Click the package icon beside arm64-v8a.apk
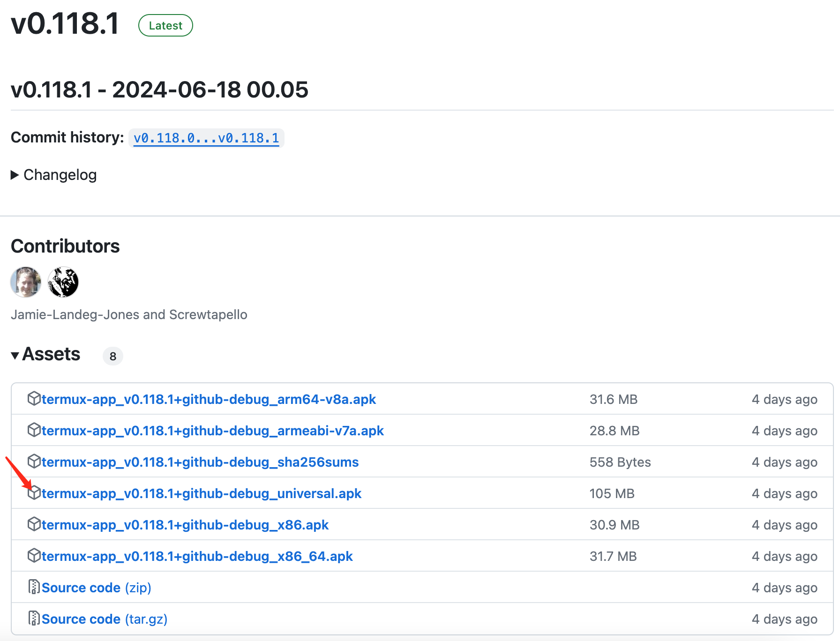 point(34,398)
